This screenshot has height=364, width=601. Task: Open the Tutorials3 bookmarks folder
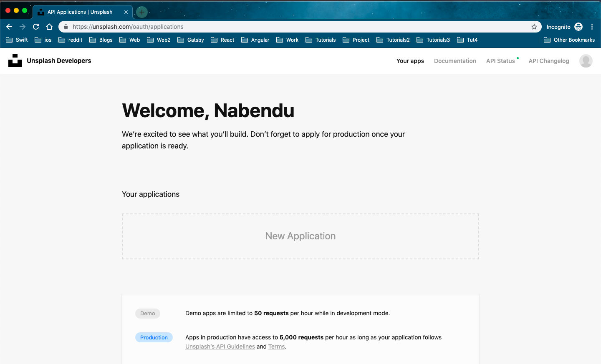click(x=433, y=40)
